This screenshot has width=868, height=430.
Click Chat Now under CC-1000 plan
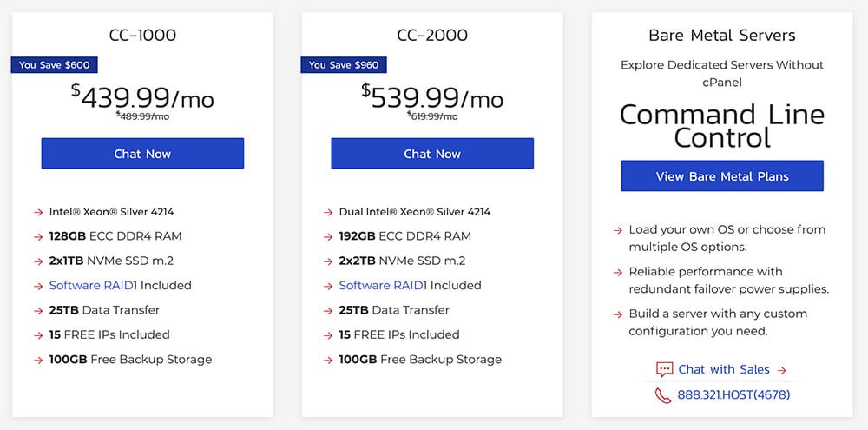(142, 154)
